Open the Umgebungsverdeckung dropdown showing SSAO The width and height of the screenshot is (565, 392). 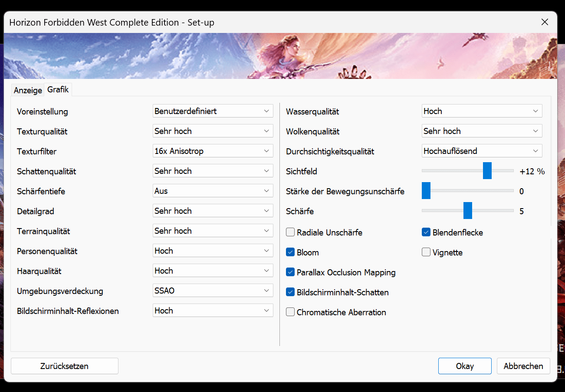point(213,291)
